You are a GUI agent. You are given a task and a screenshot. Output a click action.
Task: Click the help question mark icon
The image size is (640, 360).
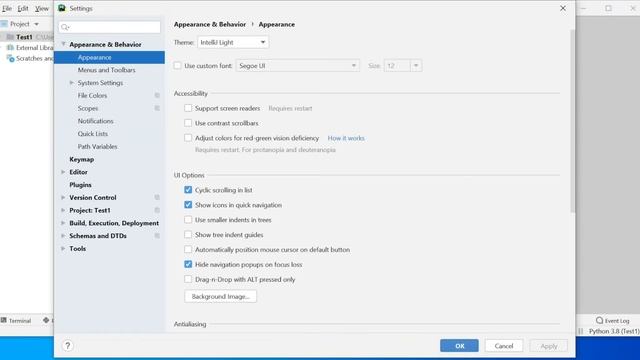click(68, 346)
